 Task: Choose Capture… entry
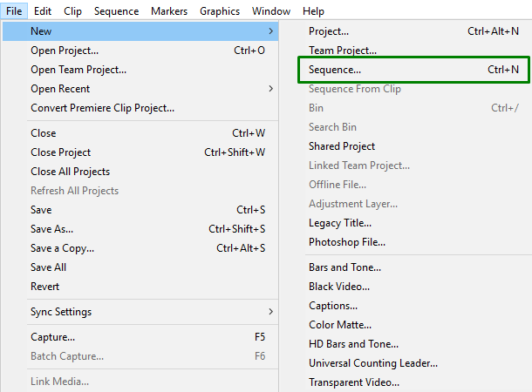[140, 337]
